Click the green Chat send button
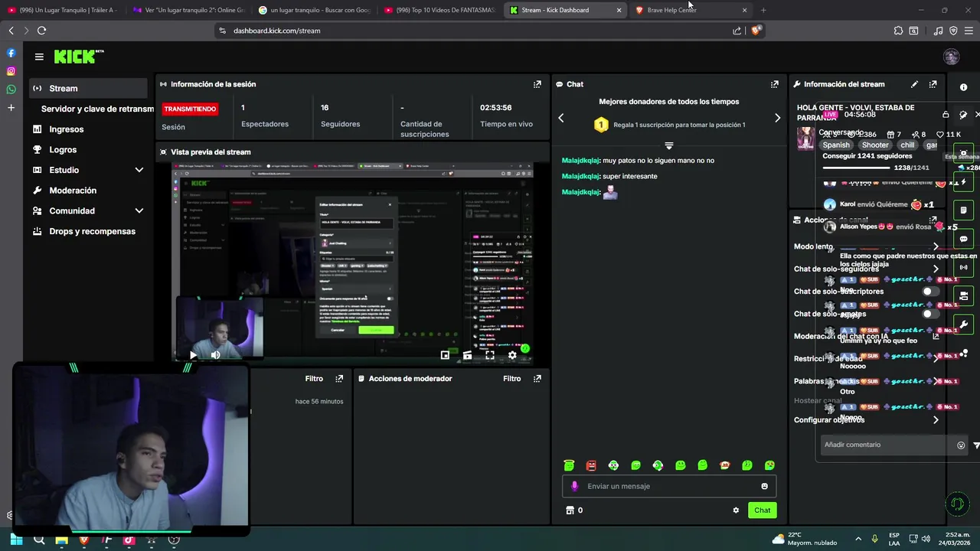 tap(762, 510)
